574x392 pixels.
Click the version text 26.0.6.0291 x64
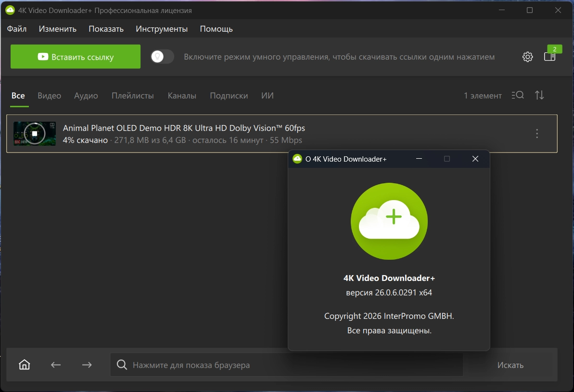pyautogui.click(x=389, y=292)
